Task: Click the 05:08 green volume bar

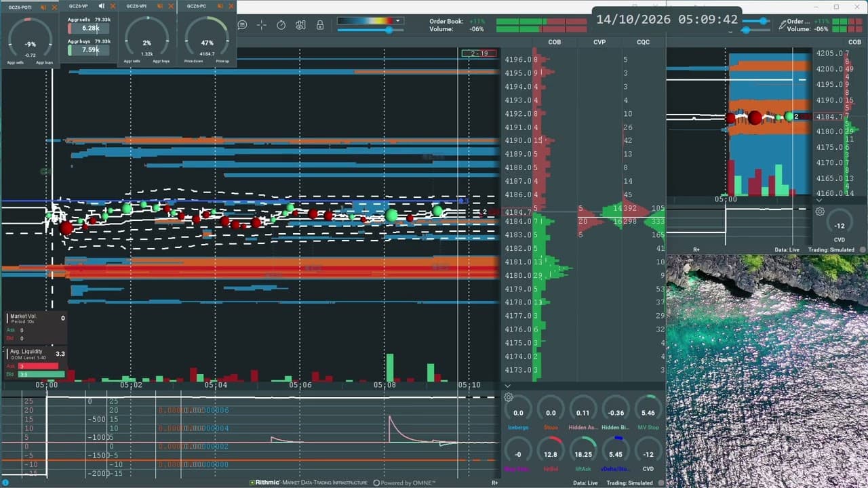Action: click(x=390, y=367)
